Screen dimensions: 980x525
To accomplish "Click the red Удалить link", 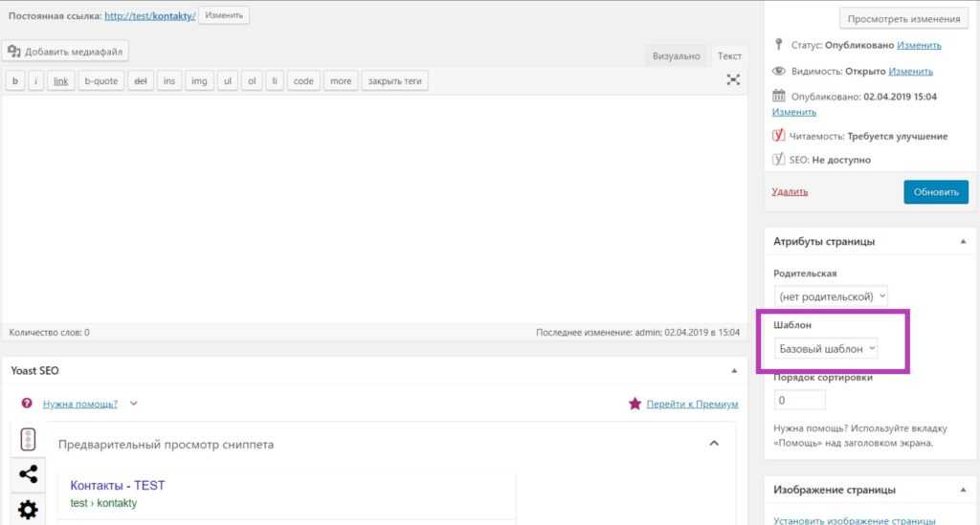I will click(790, 191).
